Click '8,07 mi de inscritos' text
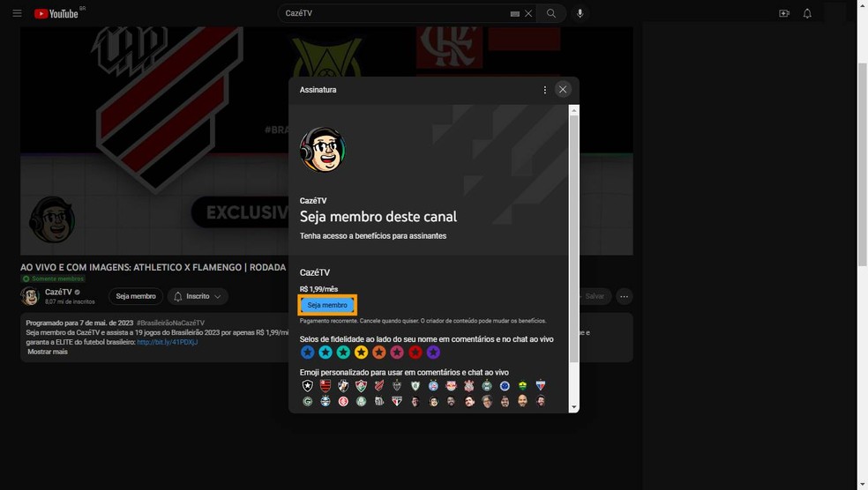The image size is (868, 490). (70, 302)
